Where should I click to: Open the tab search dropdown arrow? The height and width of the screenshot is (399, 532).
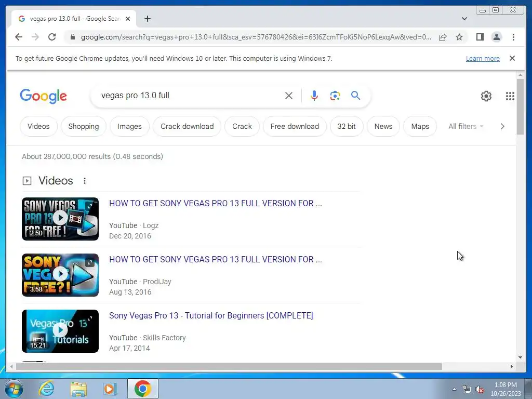tap(464, 19)
